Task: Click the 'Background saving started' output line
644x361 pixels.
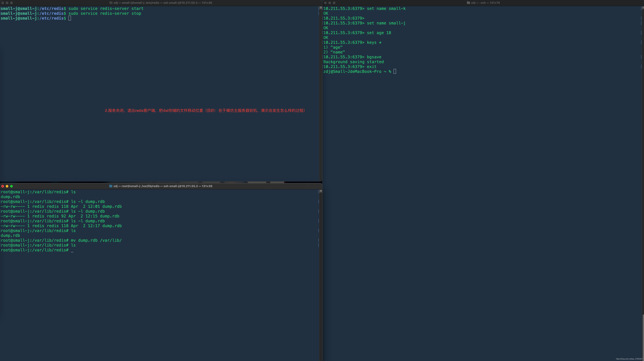Action: 353,62
